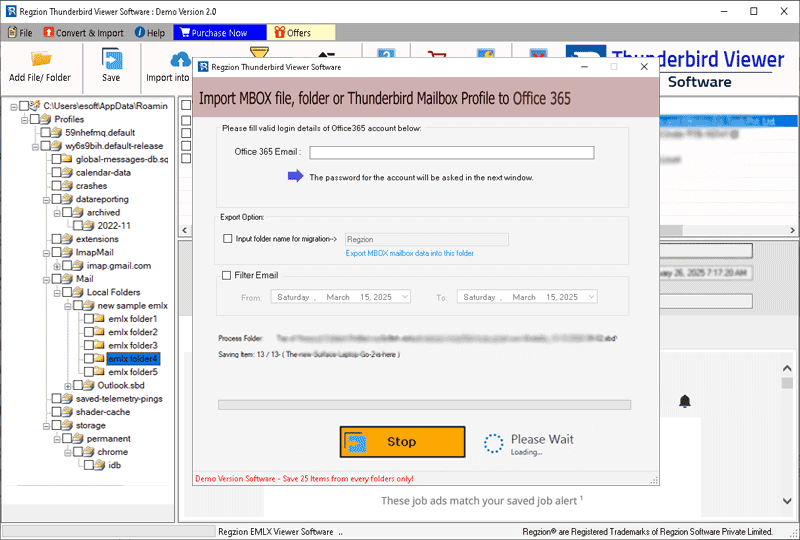Select global-messages-db.sq tree item
800x540 pixels.
click(x=122, y=159)
